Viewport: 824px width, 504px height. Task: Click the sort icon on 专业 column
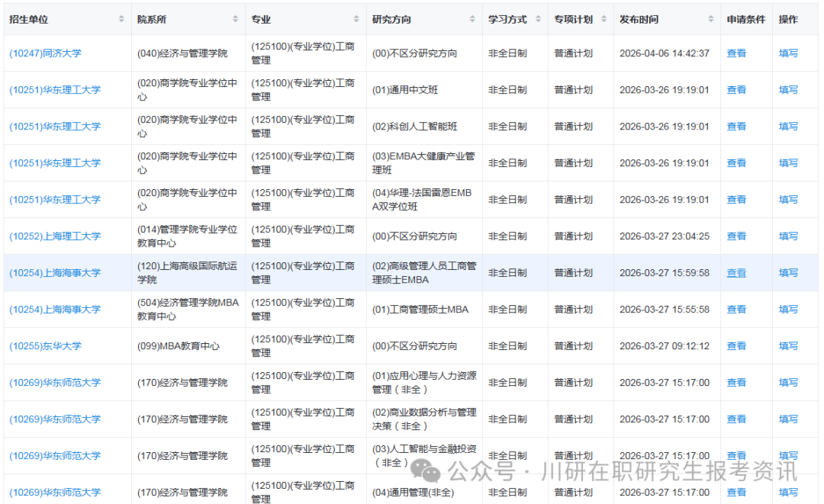(356, 18)
